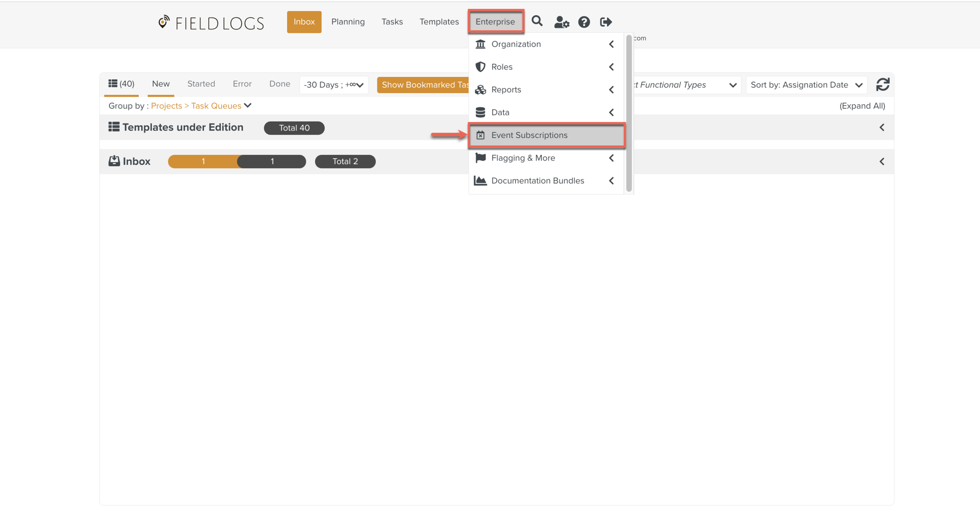
Task: Open the -30 Days date range dropdown
Action: [334, 85]
